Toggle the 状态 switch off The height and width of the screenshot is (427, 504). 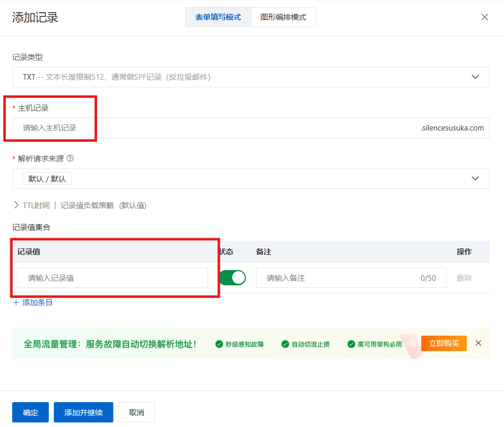(233, 278)
